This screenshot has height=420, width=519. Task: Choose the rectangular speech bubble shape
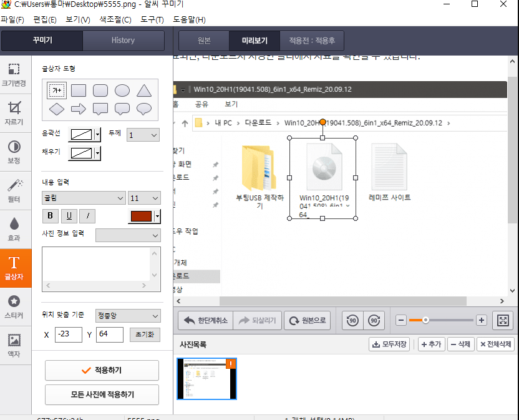click(x=100, y=109)
